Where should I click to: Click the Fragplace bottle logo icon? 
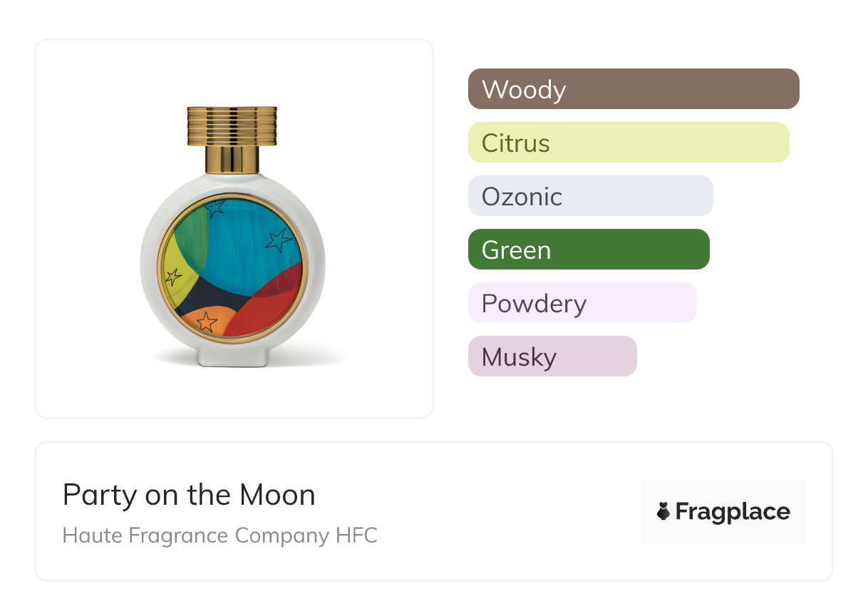pyautogui.click(x=663, y=511)
